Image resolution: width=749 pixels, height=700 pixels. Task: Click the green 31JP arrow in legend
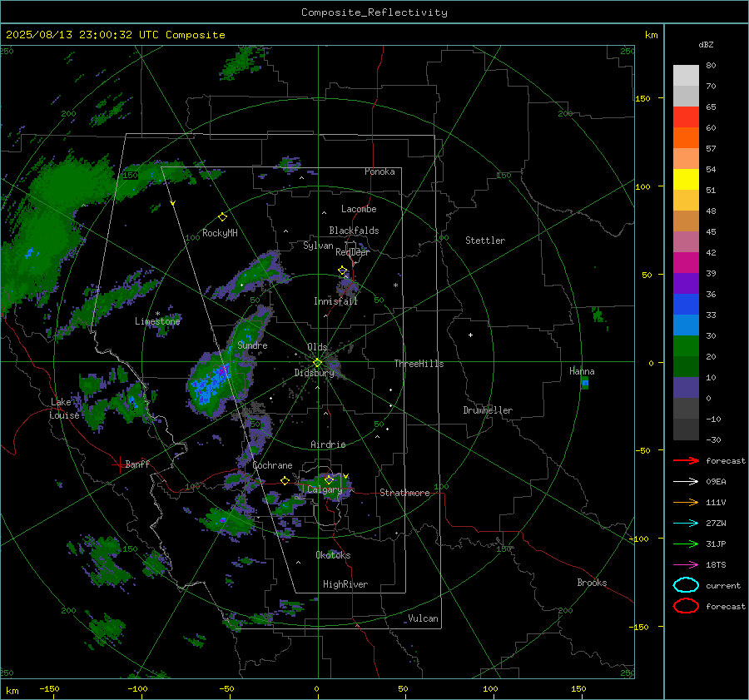(x=686, y=544)
